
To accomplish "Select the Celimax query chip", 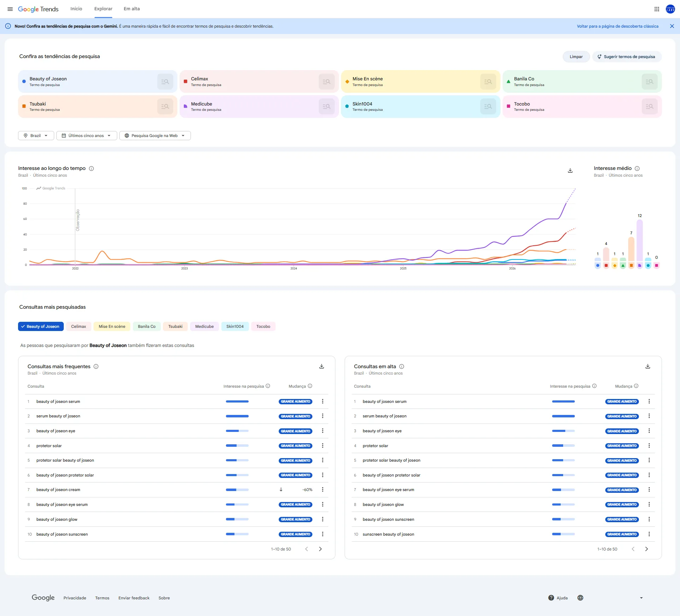I will click(x=79, y=326).
